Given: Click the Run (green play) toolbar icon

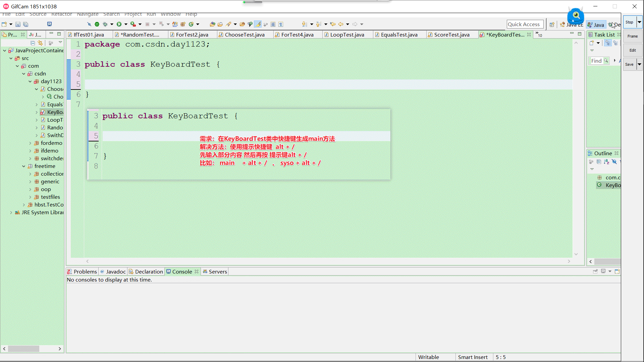Looking at the screenshot, I should tap(119, 24).
